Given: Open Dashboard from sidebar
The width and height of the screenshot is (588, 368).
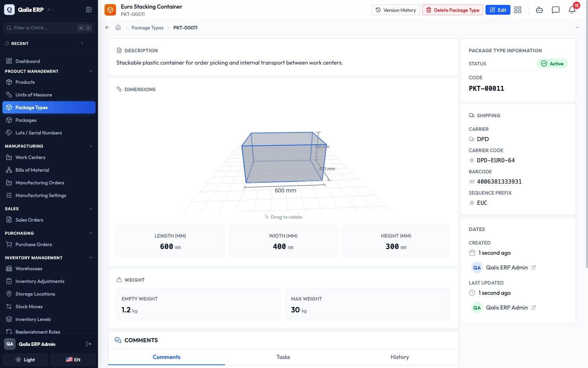Looking at the screenshot, I should (49, 61).
